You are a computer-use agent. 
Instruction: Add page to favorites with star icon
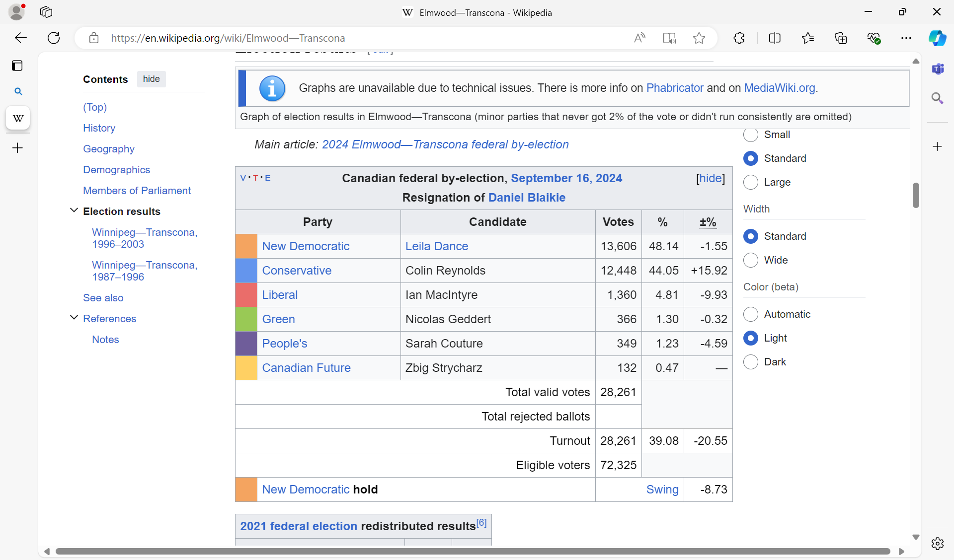699,38
